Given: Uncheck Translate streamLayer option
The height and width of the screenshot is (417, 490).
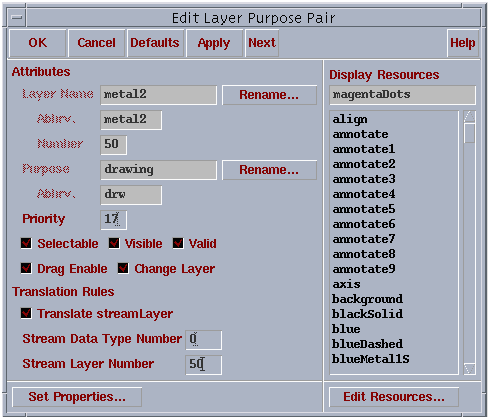Looking at the screenshot, I should pyautogui.click(x=26, y=313).
